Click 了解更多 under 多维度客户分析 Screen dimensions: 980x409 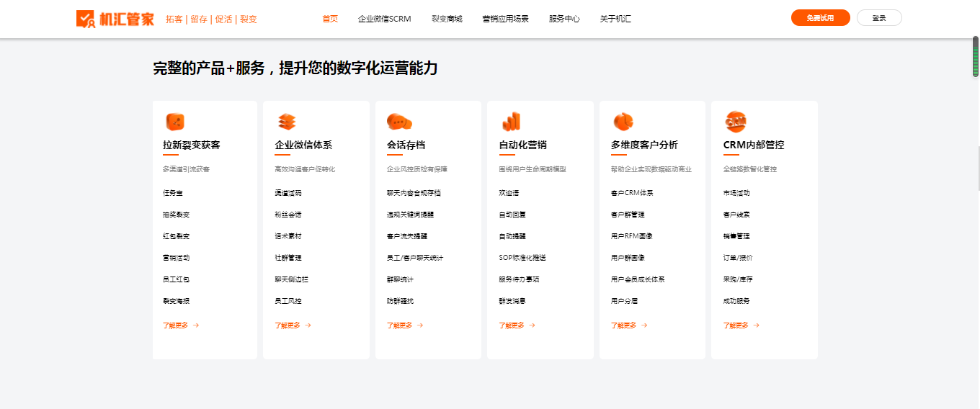point(629,325)
